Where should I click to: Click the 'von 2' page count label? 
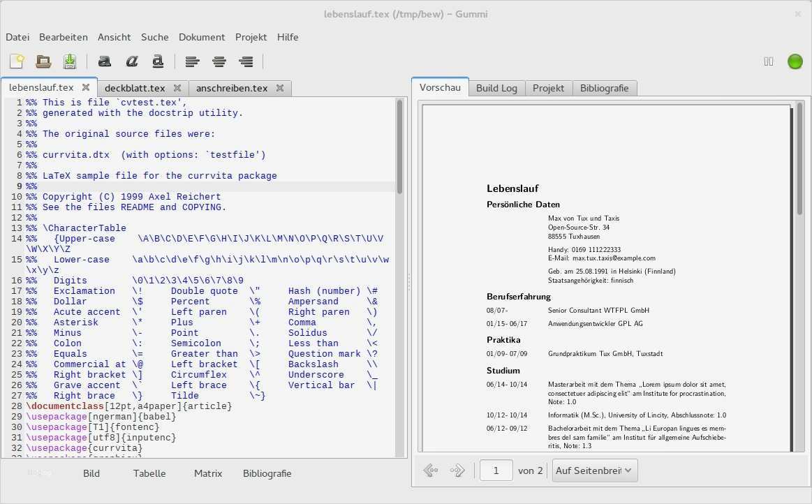click(x=531, y=470)
